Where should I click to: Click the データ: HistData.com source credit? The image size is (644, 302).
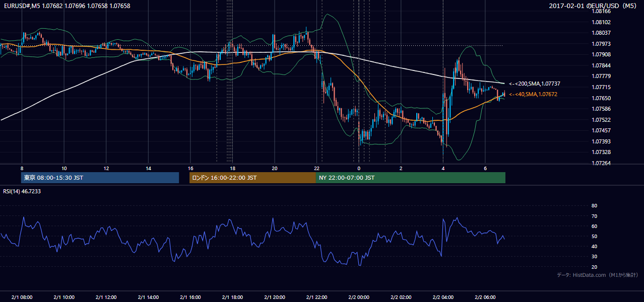[x=597, y=275]
